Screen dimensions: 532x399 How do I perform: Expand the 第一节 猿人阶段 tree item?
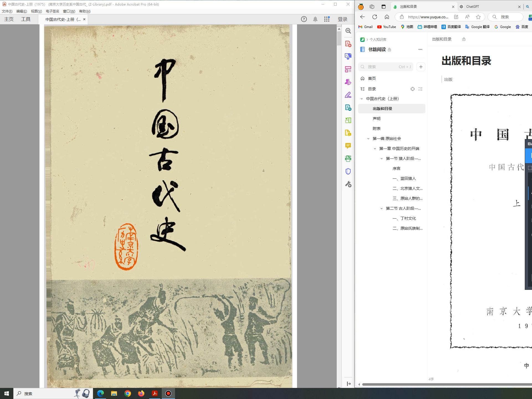tap(380, 158)
